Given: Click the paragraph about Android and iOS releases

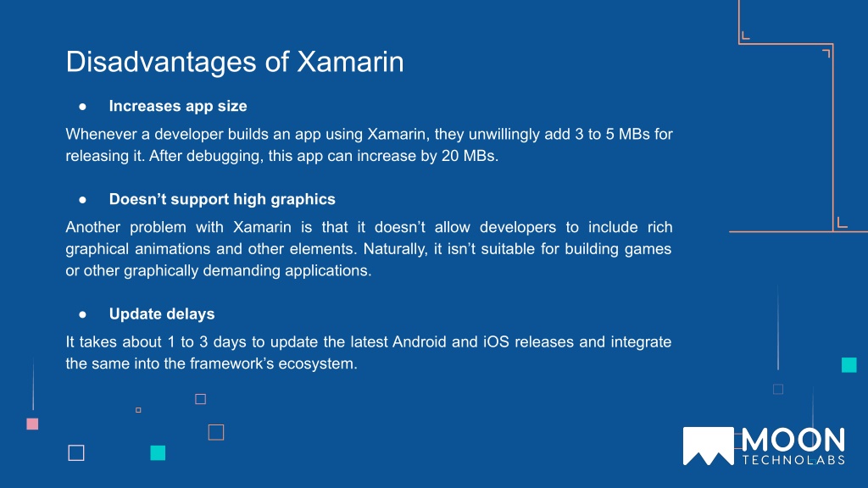Looking at the screenshot, I should pos(369,352).
